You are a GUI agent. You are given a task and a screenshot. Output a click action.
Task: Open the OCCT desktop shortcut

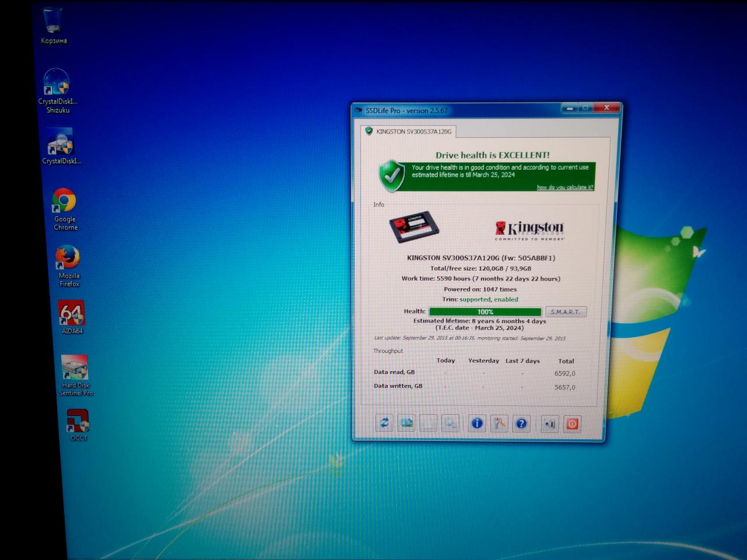tap(78, 421)
